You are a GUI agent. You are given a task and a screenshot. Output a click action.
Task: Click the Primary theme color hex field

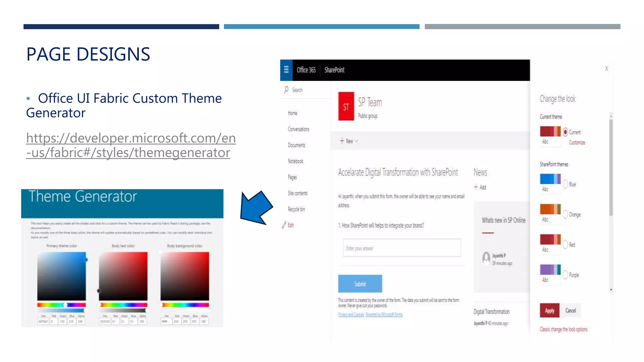click(x=43, y=321)
